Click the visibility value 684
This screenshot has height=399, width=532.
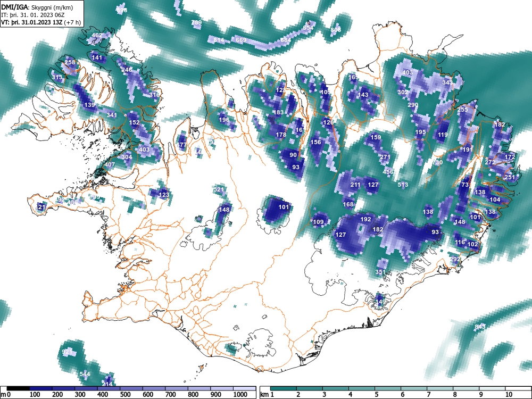[x=286, y=40]
